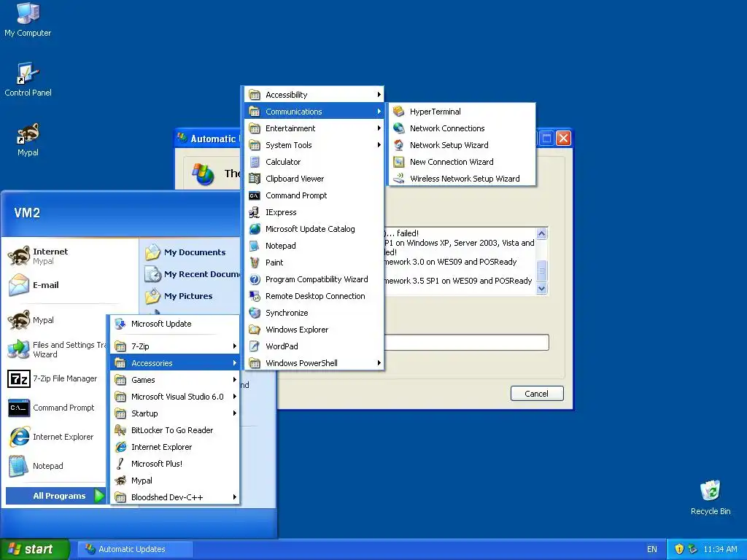Click the HyperTerminal phone icon
This screenshot has height=560, width=747.
(x=399, y=112)
